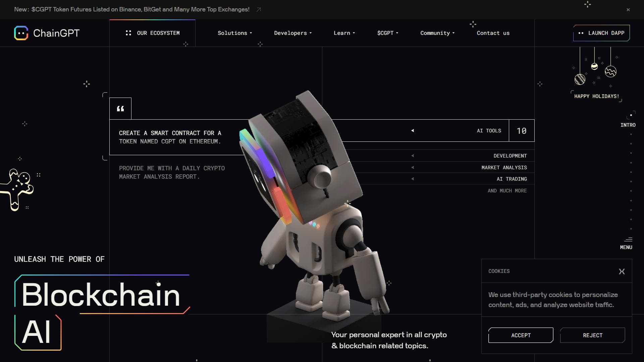Click the left arrow beside AI TOOLS
The width and height of the screenshot is (644, 362).
click(x=413, y=131)
